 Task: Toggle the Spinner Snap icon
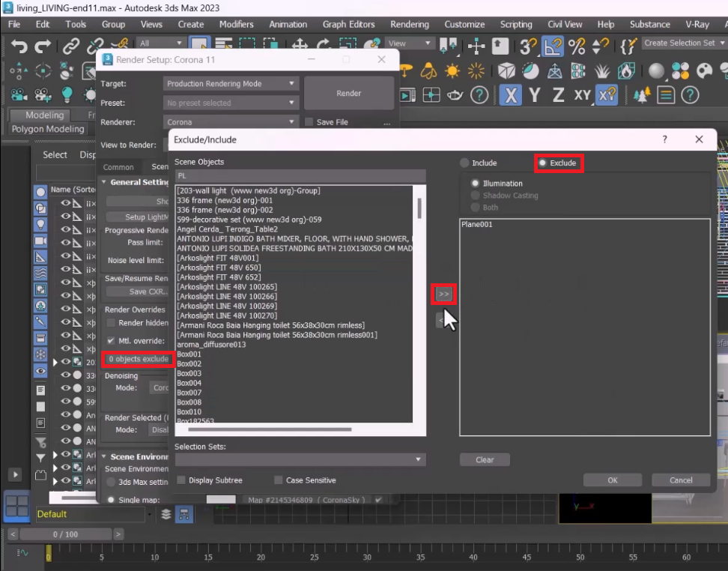[601, 46]
